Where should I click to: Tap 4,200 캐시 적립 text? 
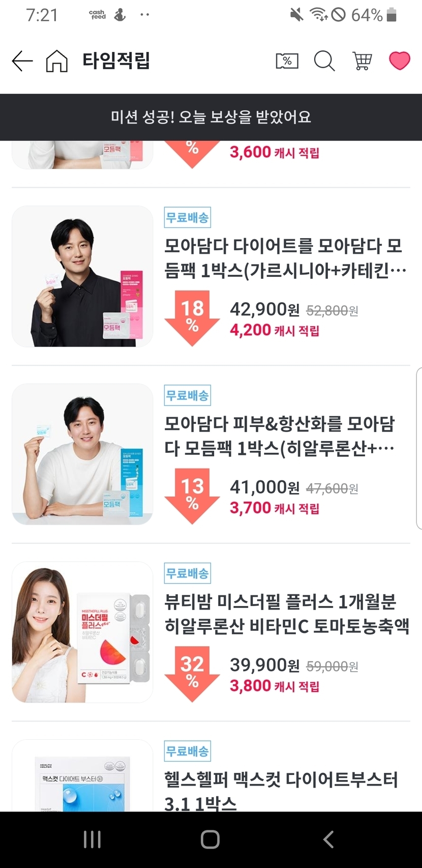pos(275,330)
